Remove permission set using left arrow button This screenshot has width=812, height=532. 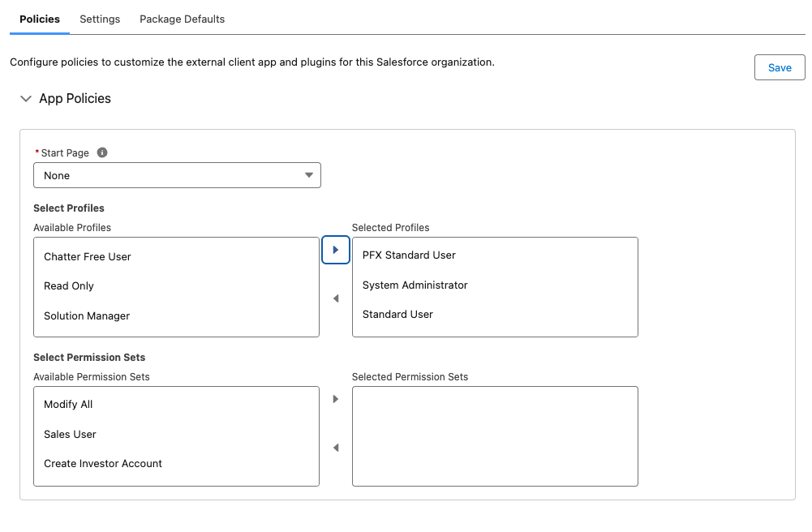[x=336, y=448]
